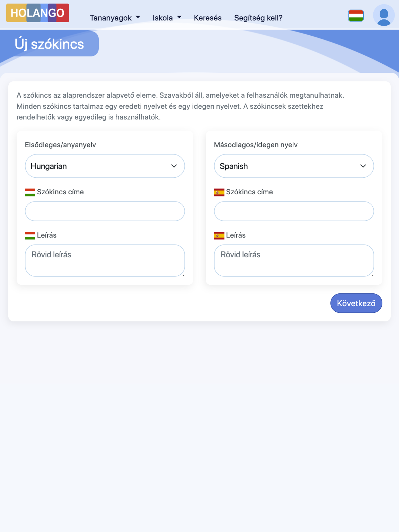The height and width of the screenshot is (532, 399).
Task: Click Hungarian flag beside Leírás label
Action: tap(30, 236)
